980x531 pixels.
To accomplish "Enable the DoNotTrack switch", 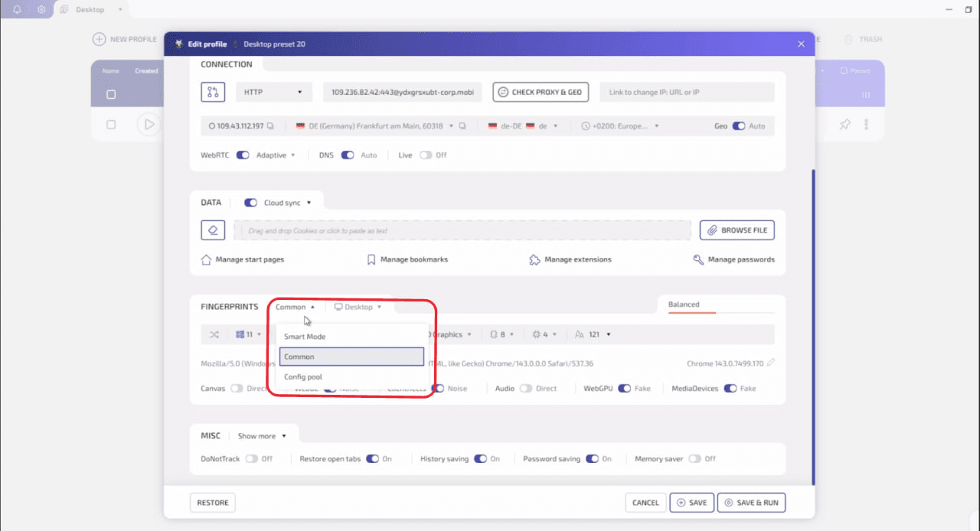I will click(251, 459).
